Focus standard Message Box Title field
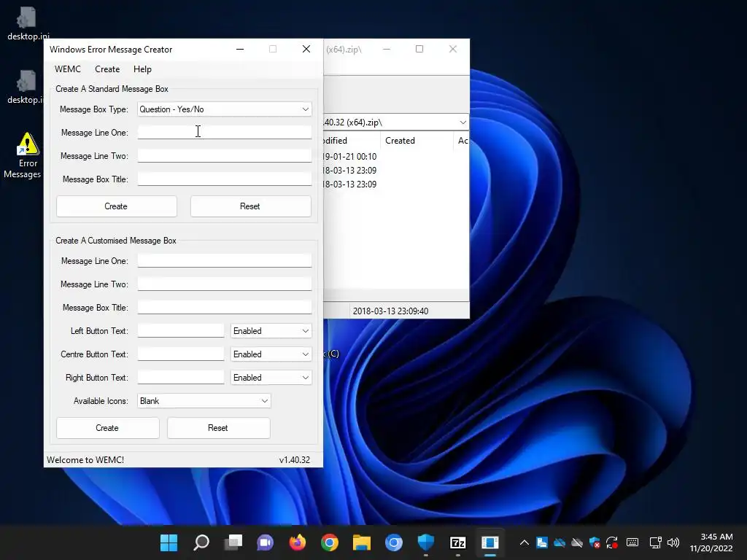Viewport: 747px width, 560px height. pyautogui.click(x=225, y=179)
